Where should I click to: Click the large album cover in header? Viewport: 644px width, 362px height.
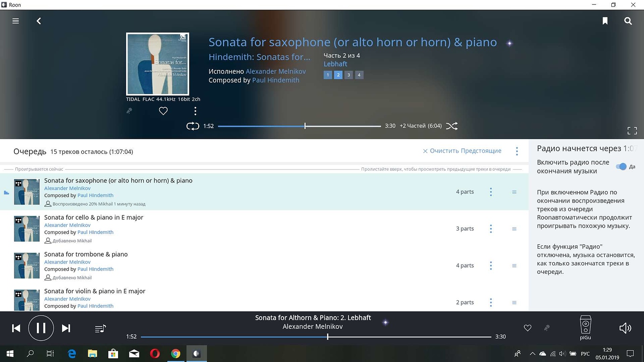click(158, 64)
